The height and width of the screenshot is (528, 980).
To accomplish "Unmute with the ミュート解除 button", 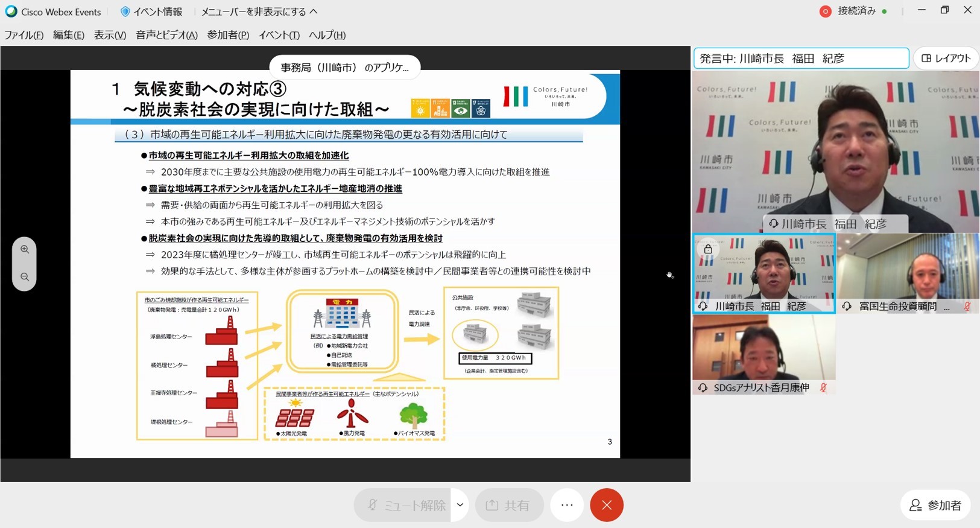I will 402,505.
